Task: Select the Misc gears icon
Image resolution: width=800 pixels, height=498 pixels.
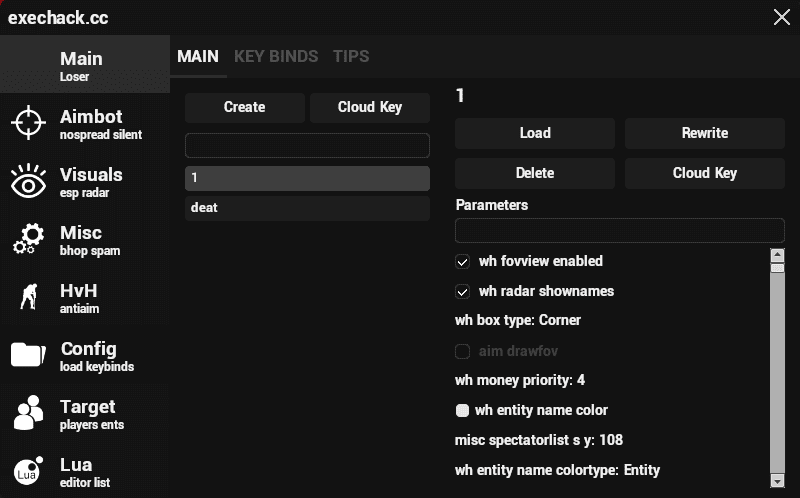Action: point(28,240)
